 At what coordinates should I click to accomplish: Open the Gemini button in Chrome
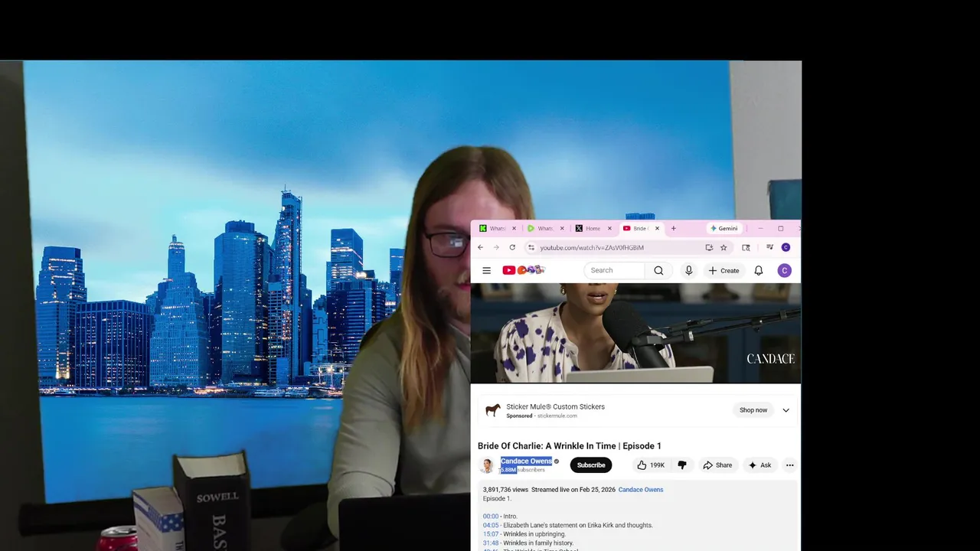click(724, 228)
